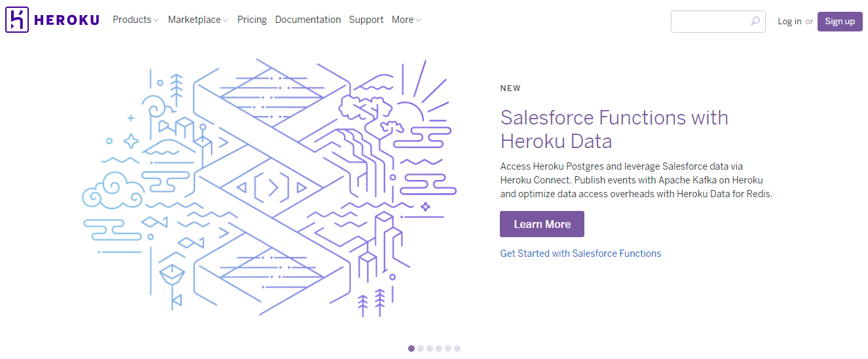Go to the Pricing page
868x359 pixels.
tap(252, 20)
